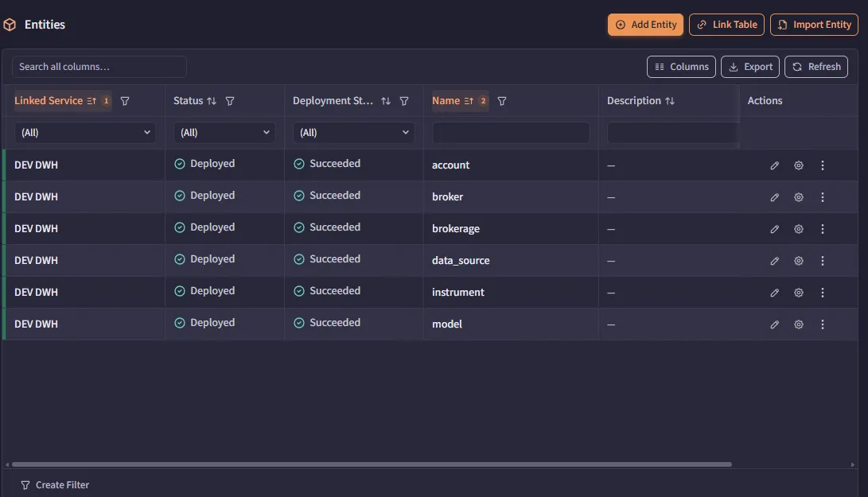The image size is (868, 497).
Task: Sort by Deployment Status column arrows
Action: (x=386, y=101)
